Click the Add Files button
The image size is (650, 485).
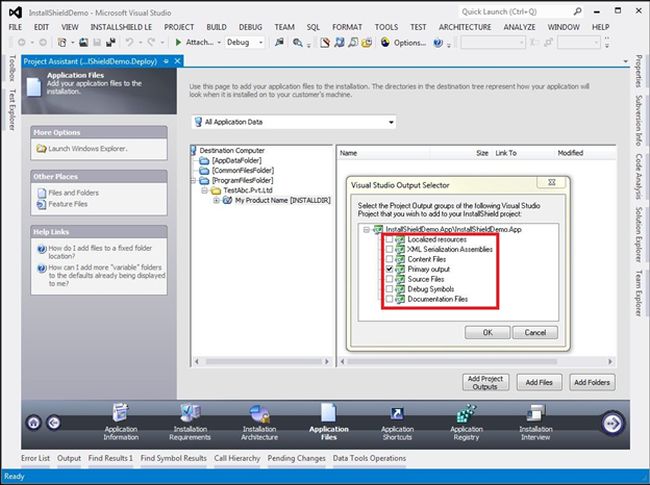(x=539, y=382)
